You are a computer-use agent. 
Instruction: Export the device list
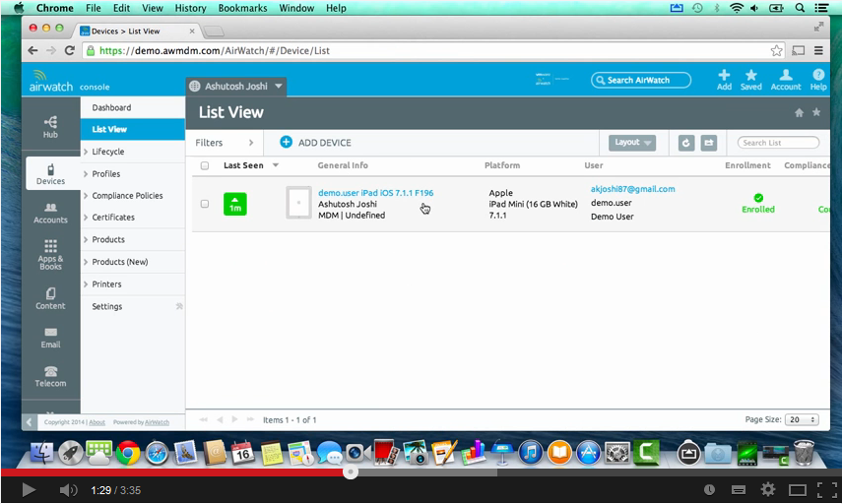pos(709,143)
